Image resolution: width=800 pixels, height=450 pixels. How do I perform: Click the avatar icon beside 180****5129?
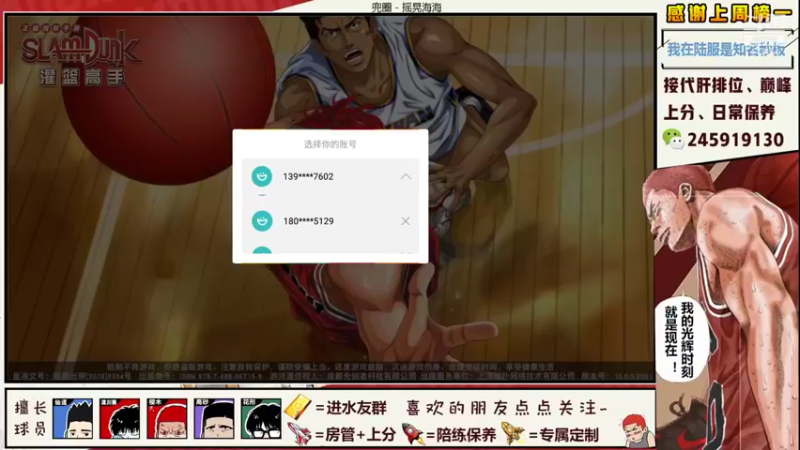click(262, 221)
